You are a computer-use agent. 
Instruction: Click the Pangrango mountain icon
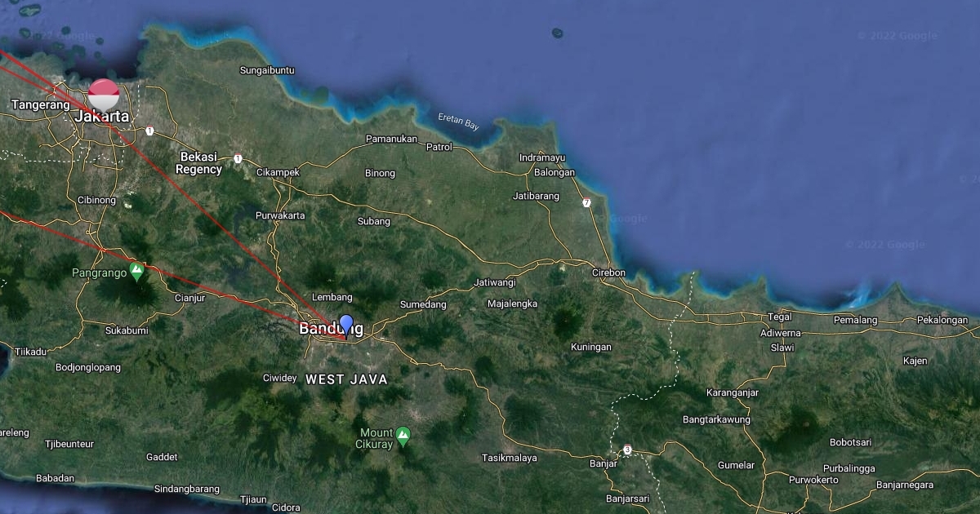pos(137,271)
